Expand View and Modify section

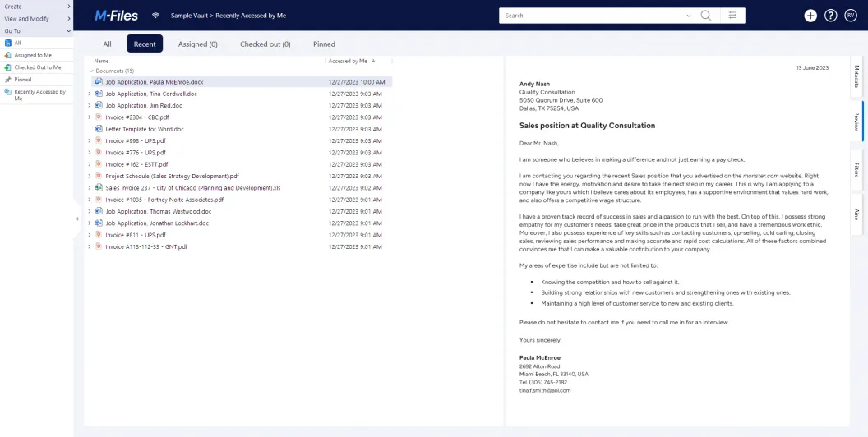coord(68,18)
